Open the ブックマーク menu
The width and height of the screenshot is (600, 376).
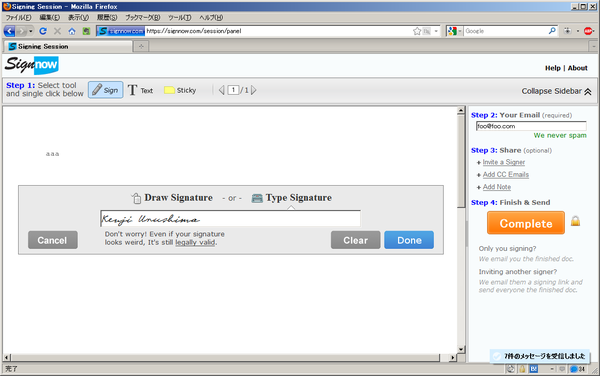point(143,18)
